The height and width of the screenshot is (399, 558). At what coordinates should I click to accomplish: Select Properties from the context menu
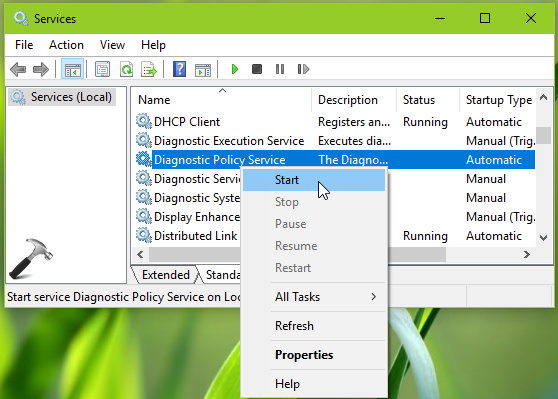click(304, 355)
